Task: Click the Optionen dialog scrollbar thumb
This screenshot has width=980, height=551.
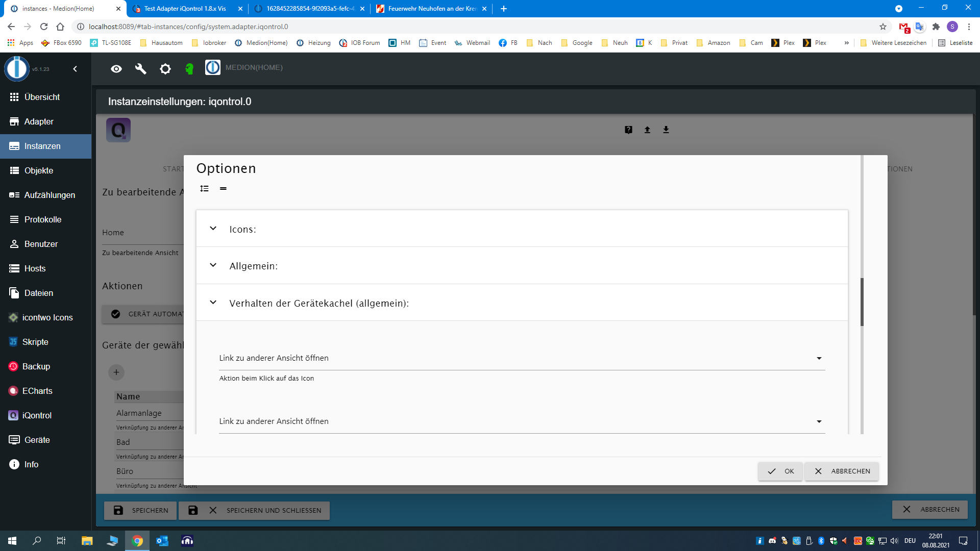Action: click(862, 302)
